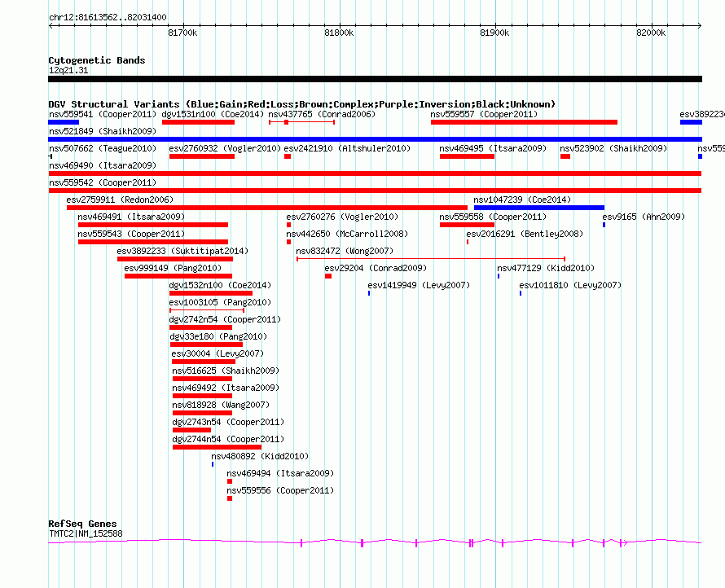The height and width of the screenshot is (588, 725).
Task: Click the nsv521849 (Shaikh2009) label
Action: point(103,131)
